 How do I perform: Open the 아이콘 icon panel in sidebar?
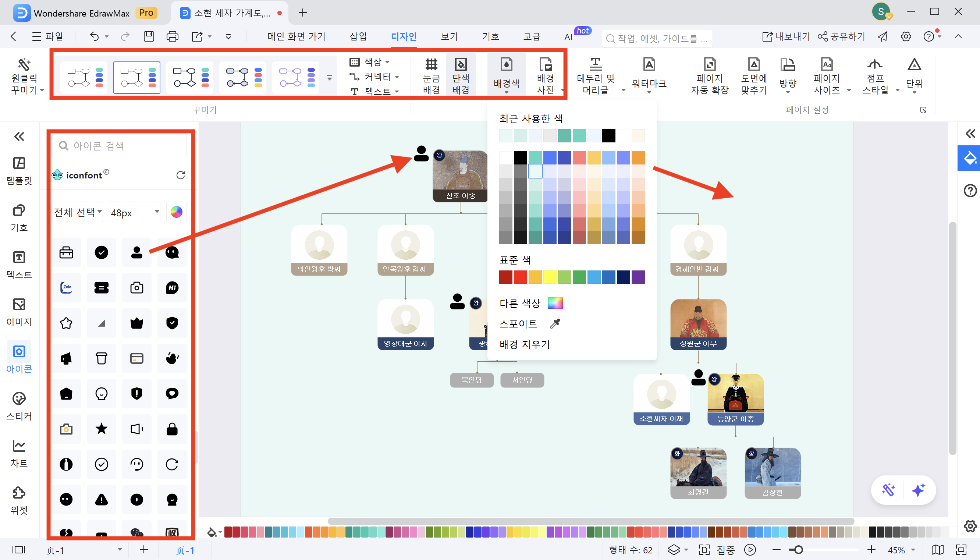[x=19, y=358]
